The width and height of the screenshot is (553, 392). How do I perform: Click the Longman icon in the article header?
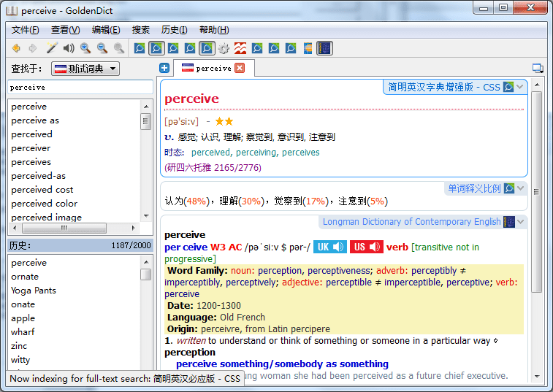(509, 222)
